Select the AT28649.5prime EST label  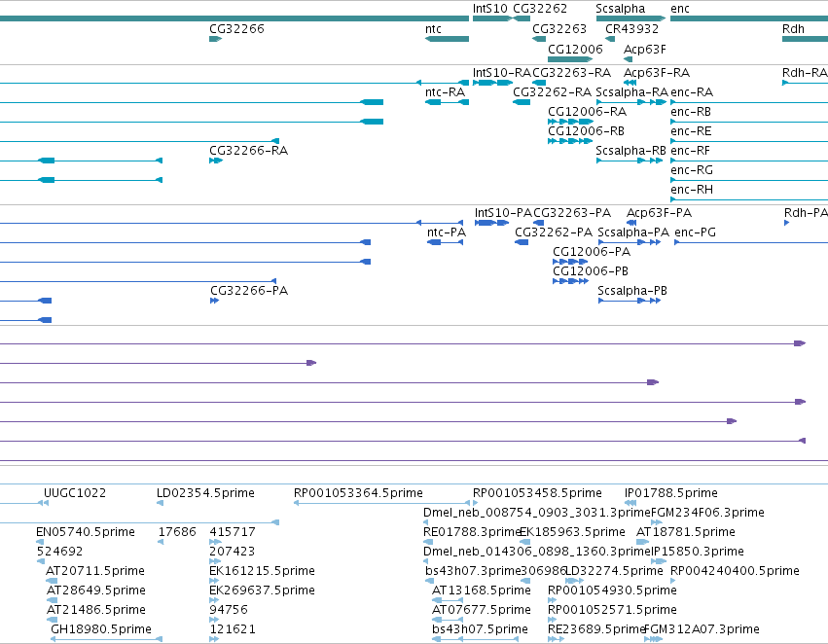95,591
